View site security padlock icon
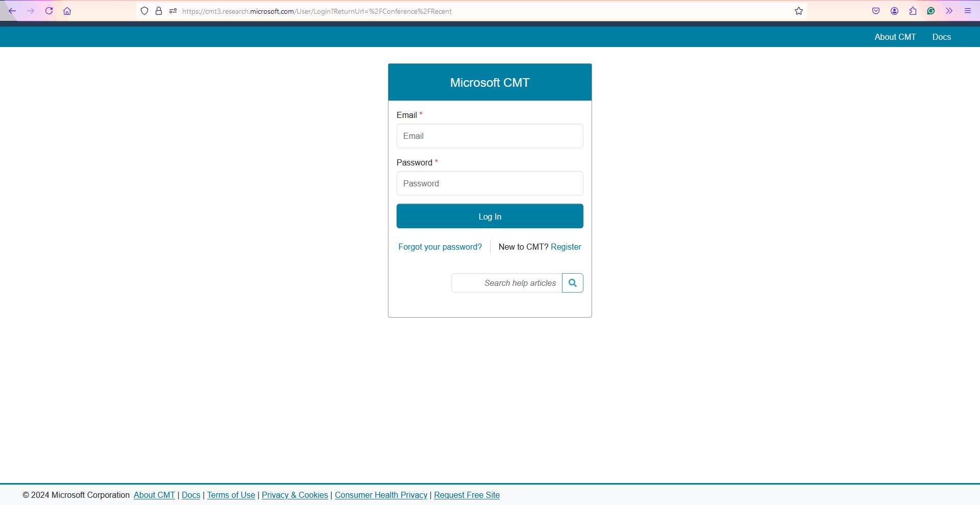The image size is (980, 505). tap(159, 11)
